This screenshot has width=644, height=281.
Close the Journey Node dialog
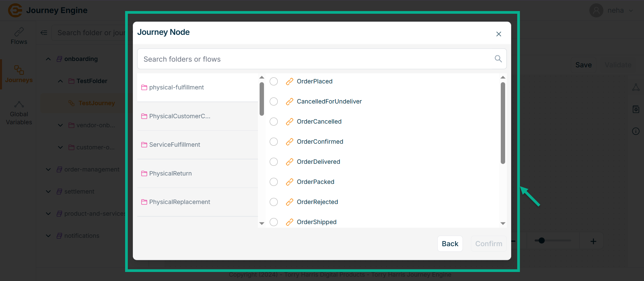pyautogui.click(x=498, y=34)
